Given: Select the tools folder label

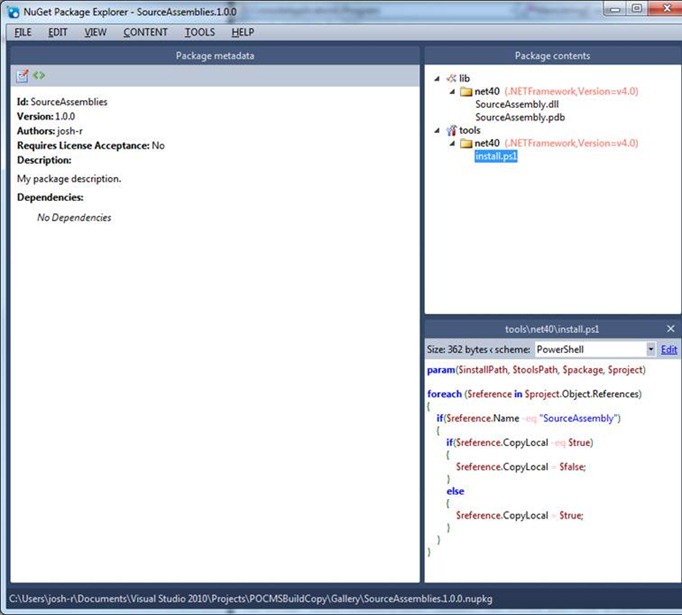Looking at the screenshot, I should tap(469, 130).
